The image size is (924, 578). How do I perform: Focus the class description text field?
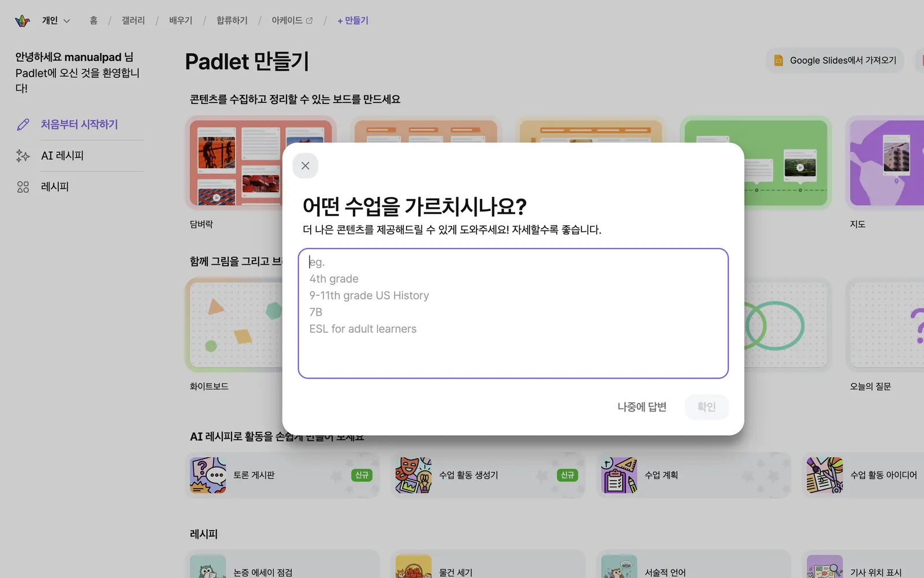(x=513, y=313)
